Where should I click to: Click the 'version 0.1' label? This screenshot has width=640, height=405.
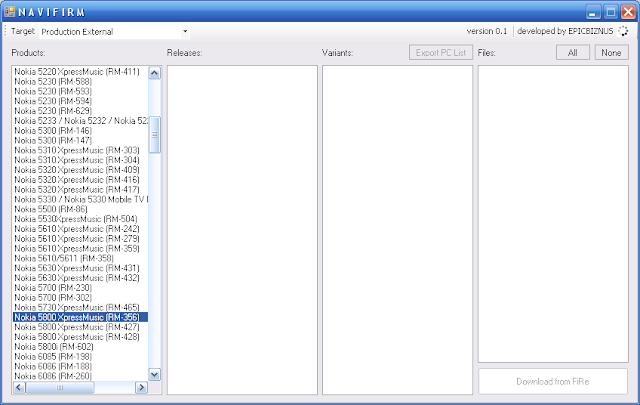pos(487,31)
